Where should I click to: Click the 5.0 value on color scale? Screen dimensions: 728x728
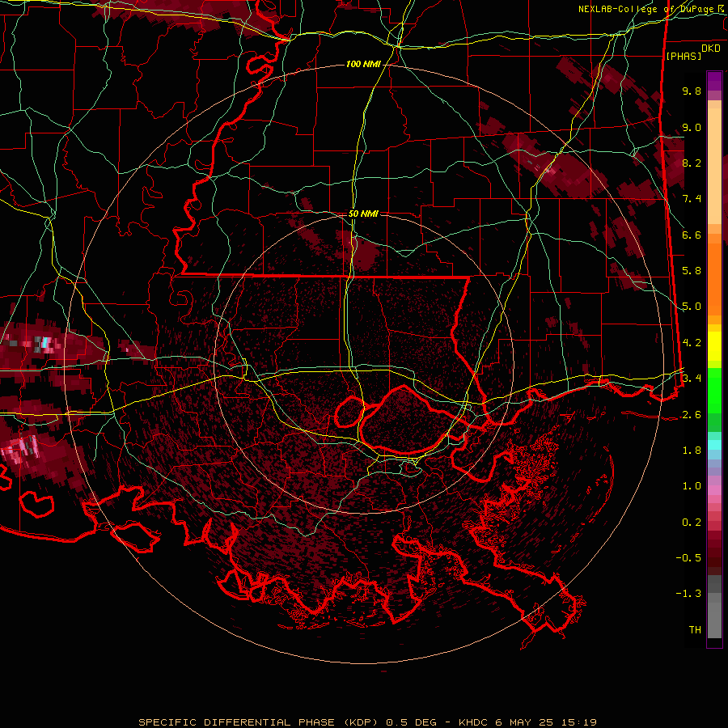point(692,307)
